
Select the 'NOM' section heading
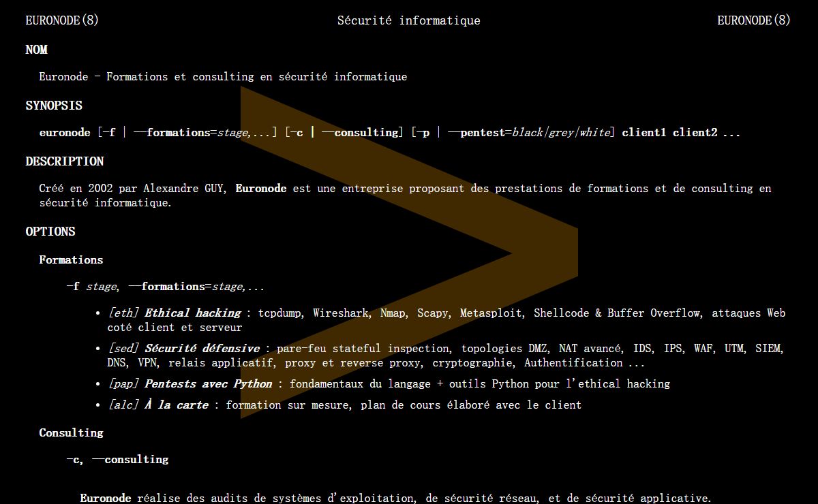[37, 50]
